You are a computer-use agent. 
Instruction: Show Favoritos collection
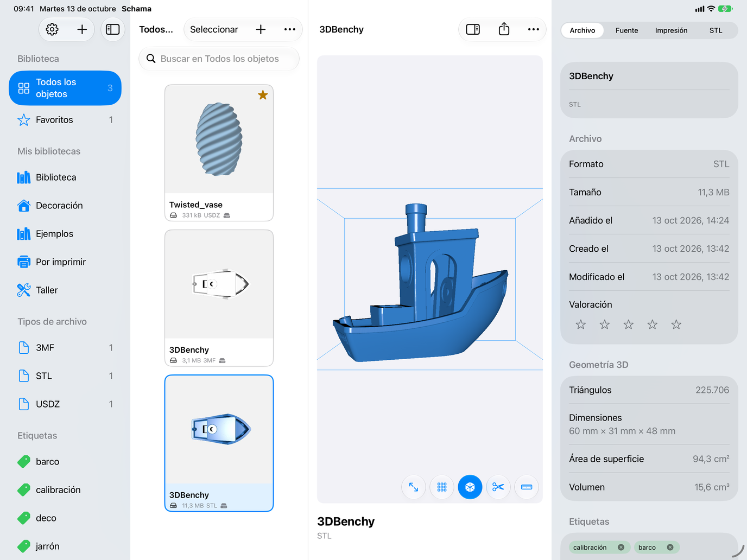tap(65, 120)
